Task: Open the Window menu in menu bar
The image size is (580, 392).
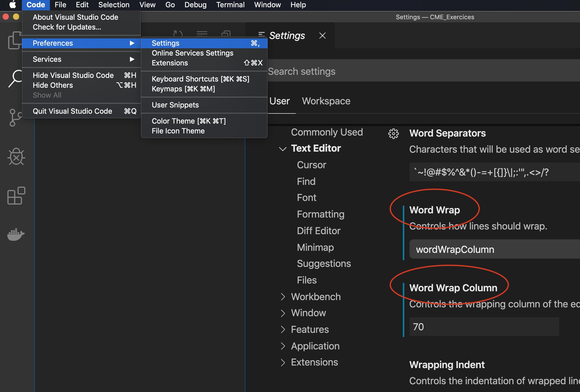Action: coord(267,5)
